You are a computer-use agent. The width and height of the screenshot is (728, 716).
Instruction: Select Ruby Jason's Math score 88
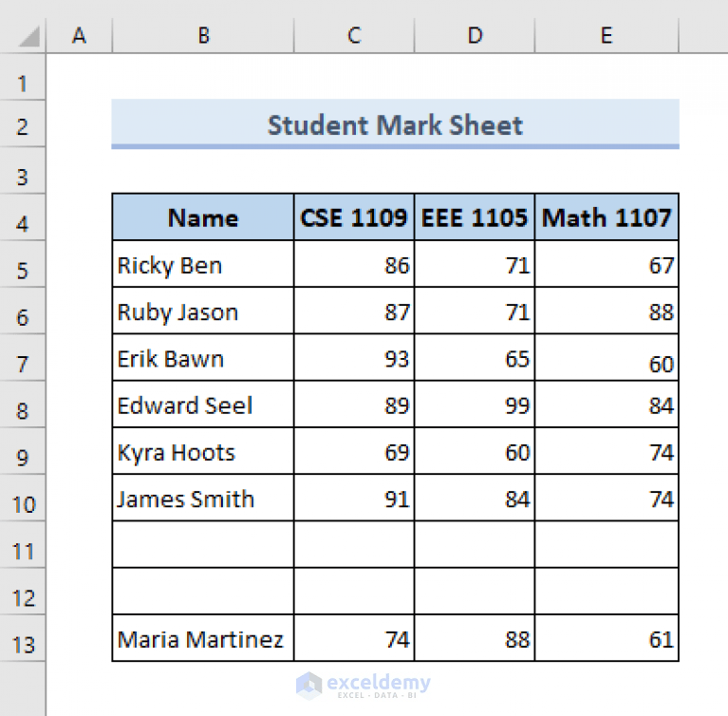coord(607,311)
